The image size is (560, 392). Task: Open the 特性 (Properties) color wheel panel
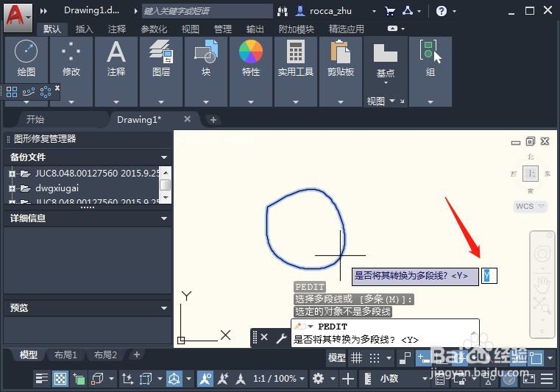[x=251, y=71]
